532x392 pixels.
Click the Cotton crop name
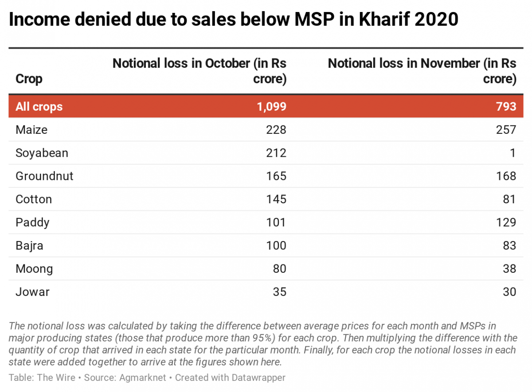[x=34, y=199]
